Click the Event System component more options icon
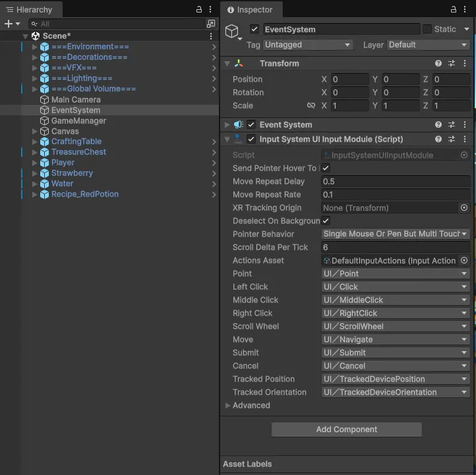The width and height of the screenshot is (476, 475). (x=465, y=125)
